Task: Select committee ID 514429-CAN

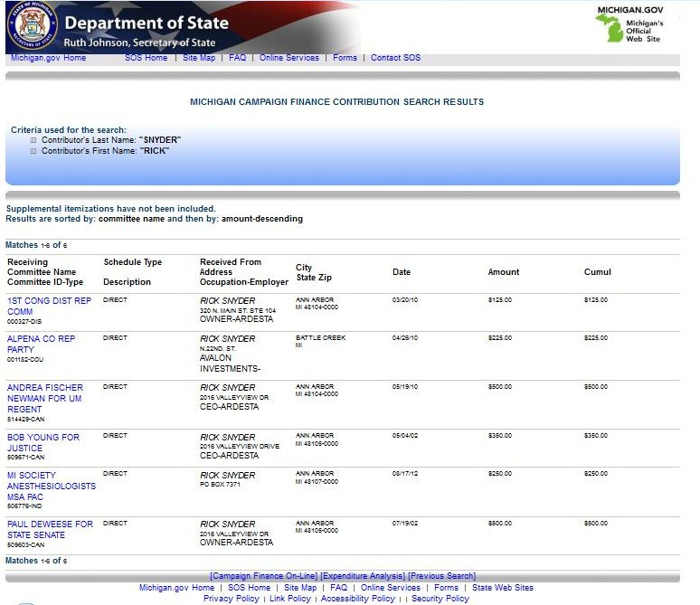Action: click(26, 420)
